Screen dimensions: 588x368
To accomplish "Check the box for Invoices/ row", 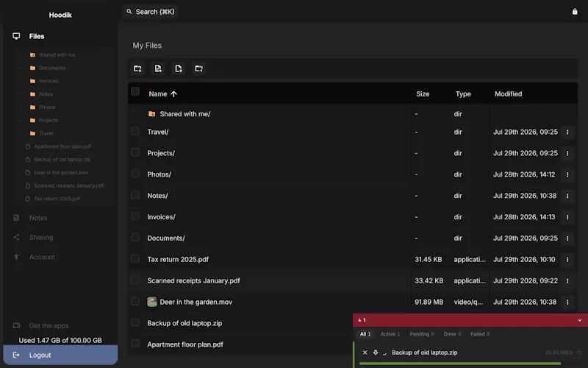I will click(x=135, y=216).
